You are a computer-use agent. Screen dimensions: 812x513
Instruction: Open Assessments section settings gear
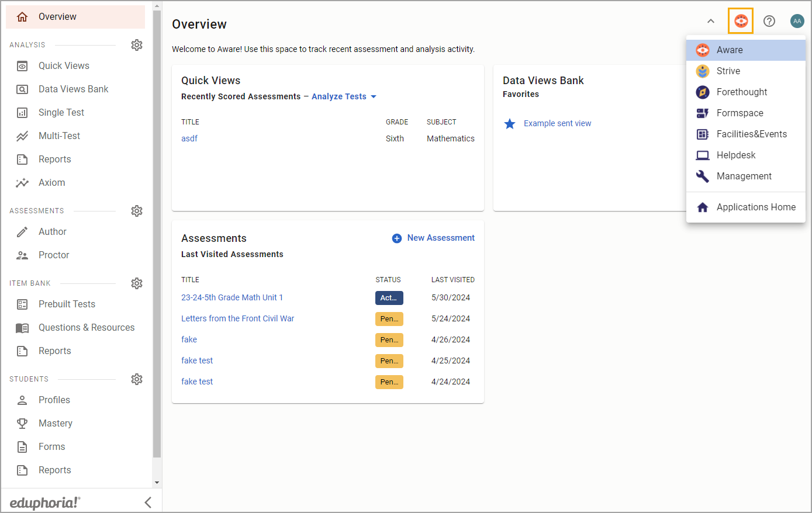[x=137, y=211]
